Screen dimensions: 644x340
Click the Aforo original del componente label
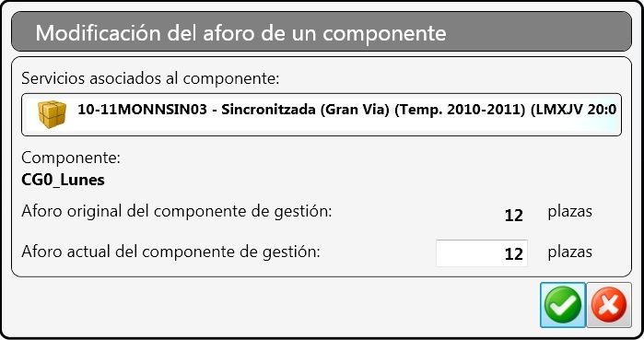coord(177,212)
